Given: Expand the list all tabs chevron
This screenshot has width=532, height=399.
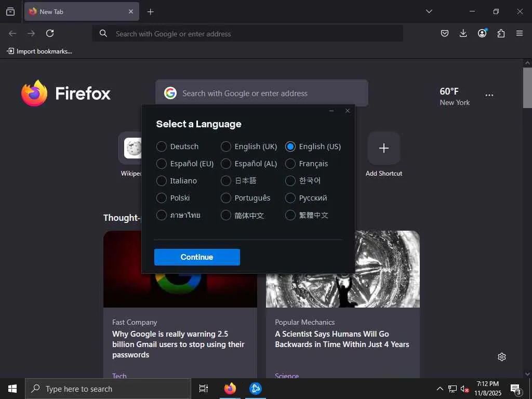Looking at the screenshot, I should 429,11.
